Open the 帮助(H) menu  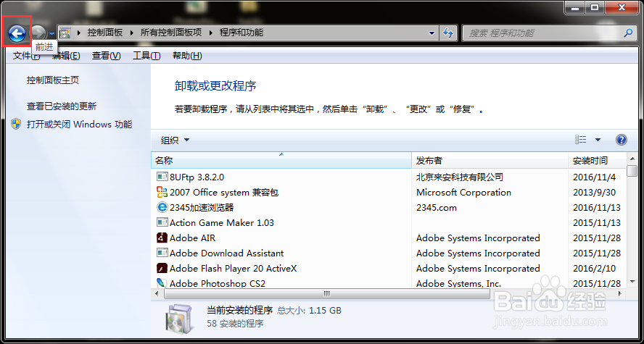(x=187, y=56)
